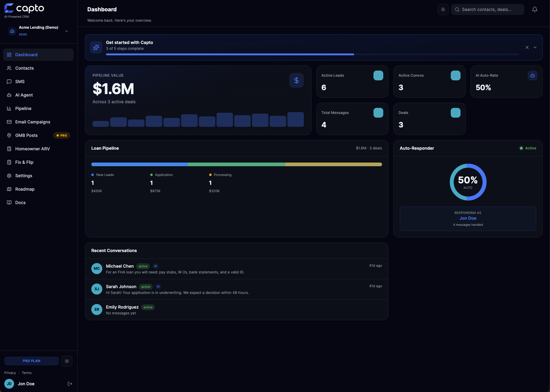This screenshot has height=392, width=550.
Task: Click the 50% AUTO donut chart
Action: tap(468, 182)
